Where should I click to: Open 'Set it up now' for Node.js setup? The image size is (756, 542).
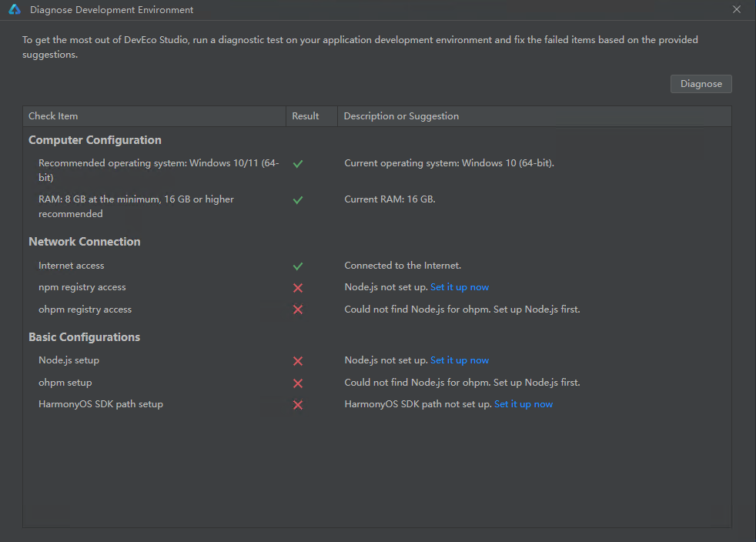[x=460, y=360]
